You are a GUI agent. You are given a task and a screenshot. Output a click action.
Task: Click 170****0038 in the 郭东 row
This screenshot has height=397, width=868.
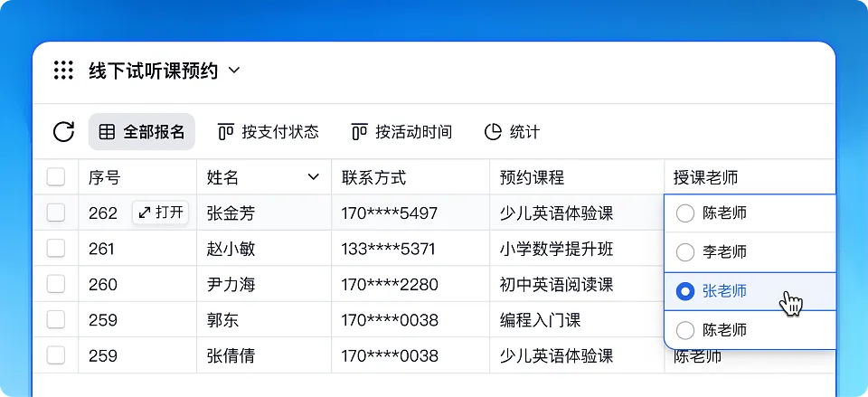[x=390, y=320]
